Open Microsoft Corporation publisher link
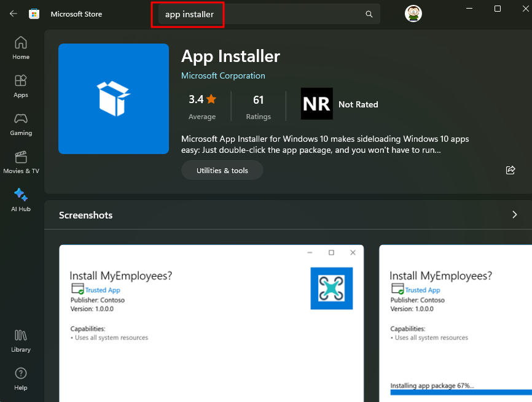The height and width of the screenshot is (402, 532). tap(223, 75)
